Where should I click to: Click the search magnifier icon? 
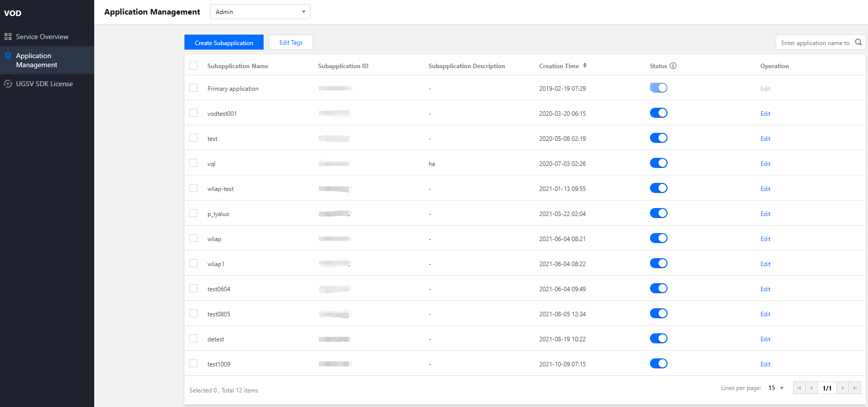coord(858,42)
